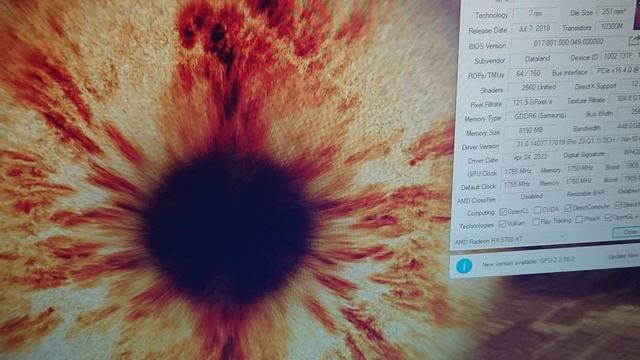This screenshot has width=640, height=360.
Task: Click the Pixel Fillrate field 121.5 GPixel/s
Action: pyautogui.click(x=533, y=102)
